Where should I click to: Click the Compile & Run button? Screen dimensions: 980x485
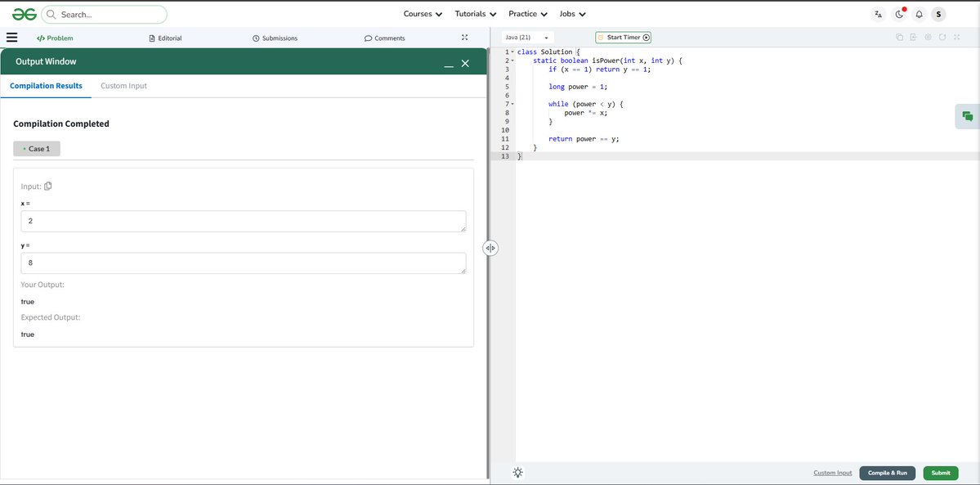coord(888,473)
